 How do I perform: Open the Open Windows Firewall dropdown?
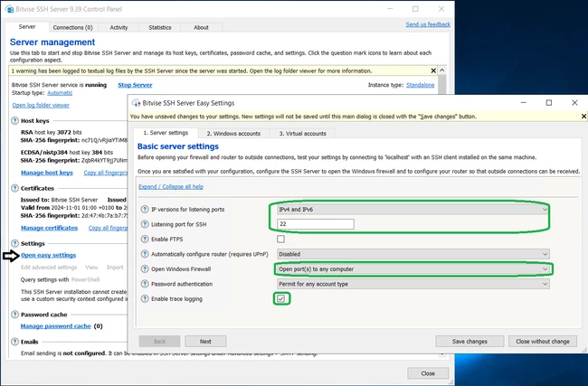[x=413, y=268]
